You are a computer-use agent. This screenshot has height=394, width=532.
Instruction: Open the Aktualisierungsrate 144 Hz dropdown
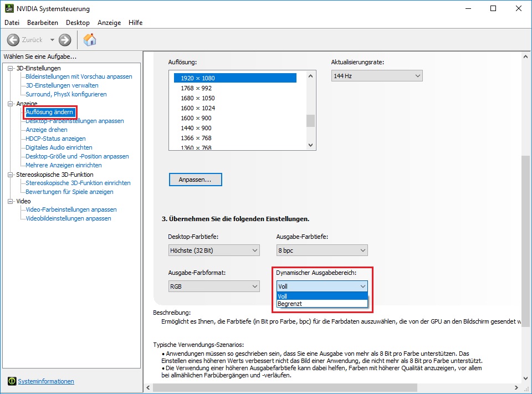tap(377, 76)
